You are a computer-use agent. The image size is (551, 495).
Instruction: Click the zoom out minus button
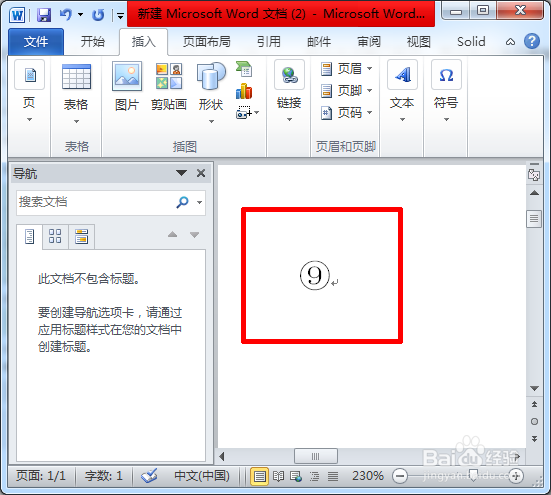tap(400, 476)
